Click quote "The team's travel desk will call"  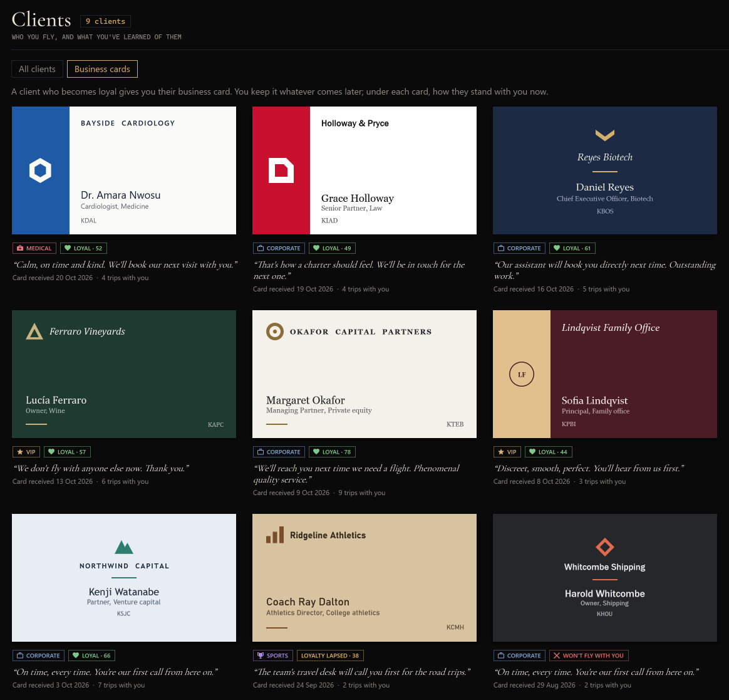(362, 672)
